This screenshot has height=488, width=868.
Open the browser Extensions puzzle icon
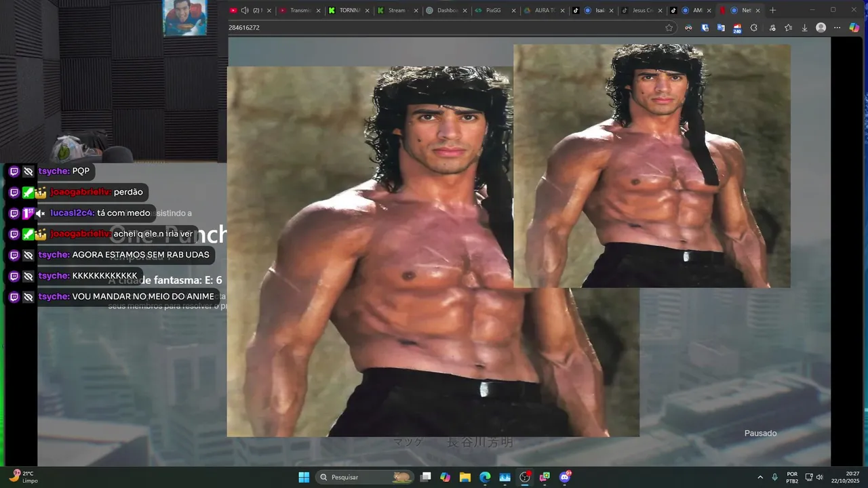click(754, 28)
